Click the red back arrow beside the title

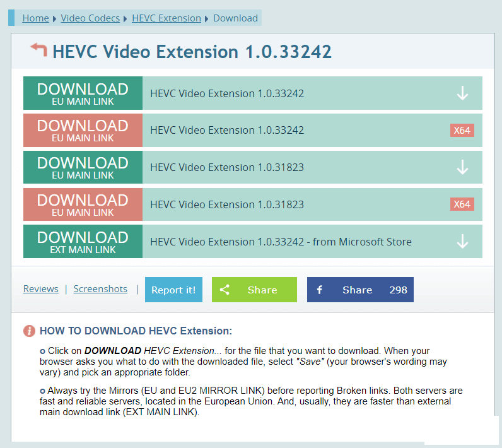(x=38, y=50)
